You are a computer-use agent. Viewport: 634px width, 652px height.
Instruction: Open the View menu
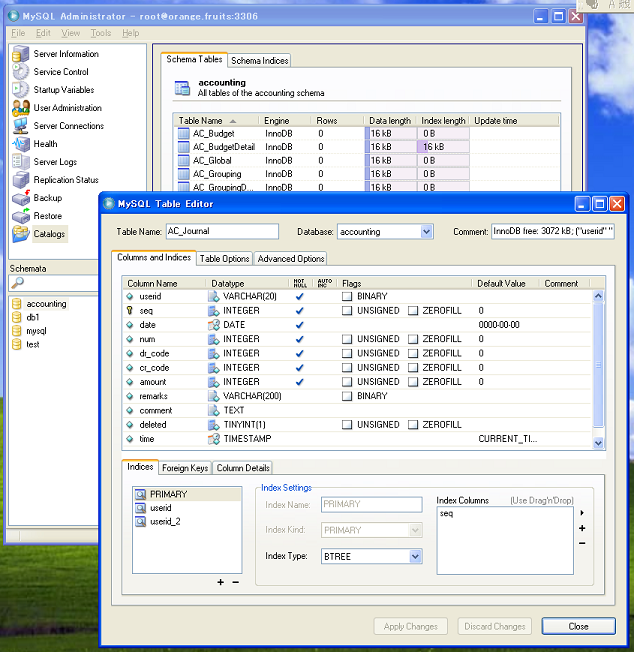pyautogui.click(x=70, y=33)
